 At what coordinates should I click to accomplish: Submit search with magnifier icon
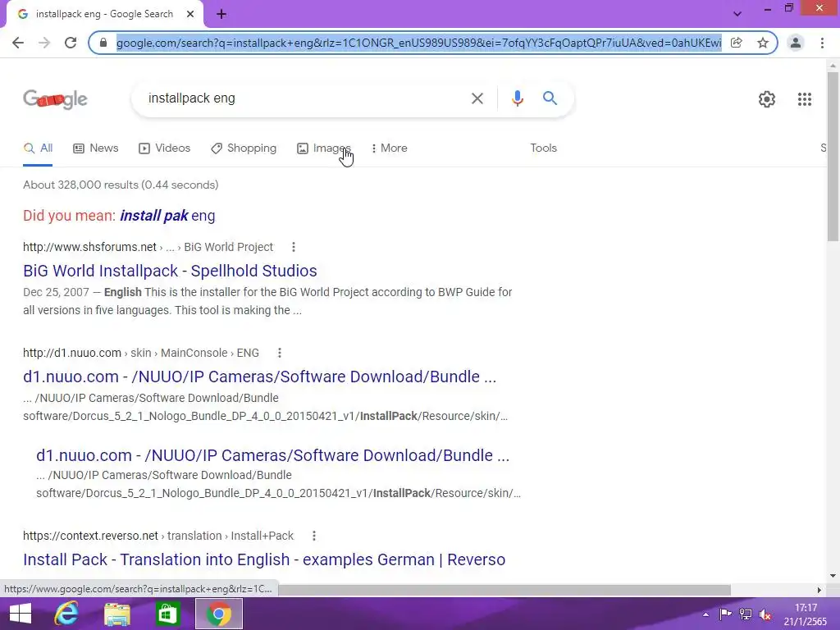550,98
